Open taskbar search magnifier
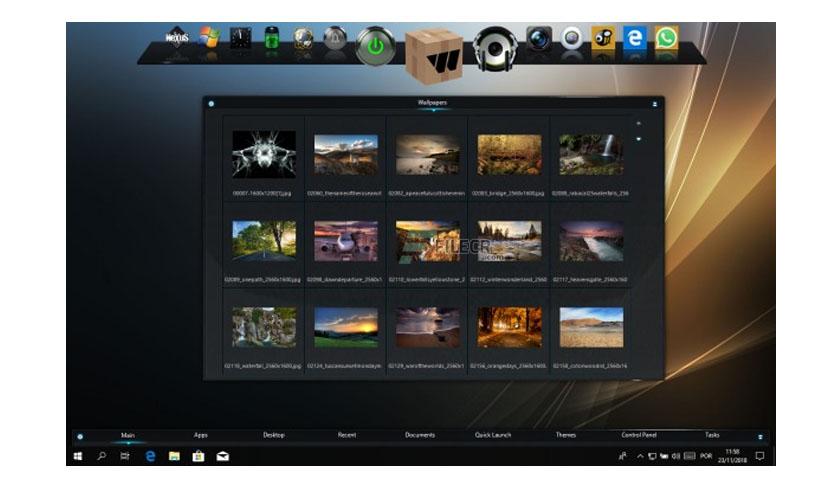Screen dimensions: 836x484 [101, 456]
